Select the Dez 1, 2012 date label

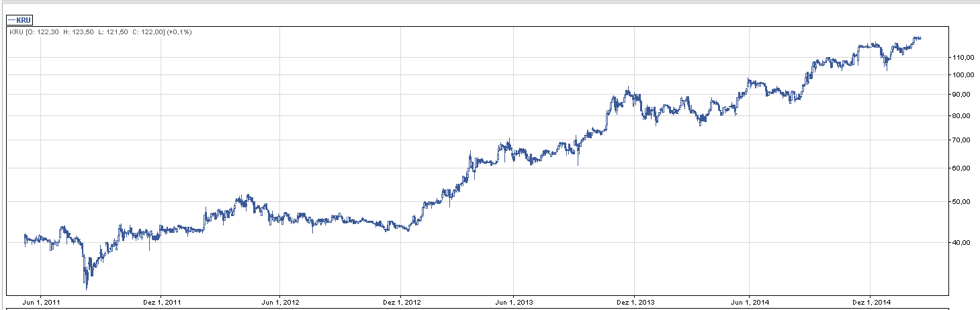click(403, 303)
